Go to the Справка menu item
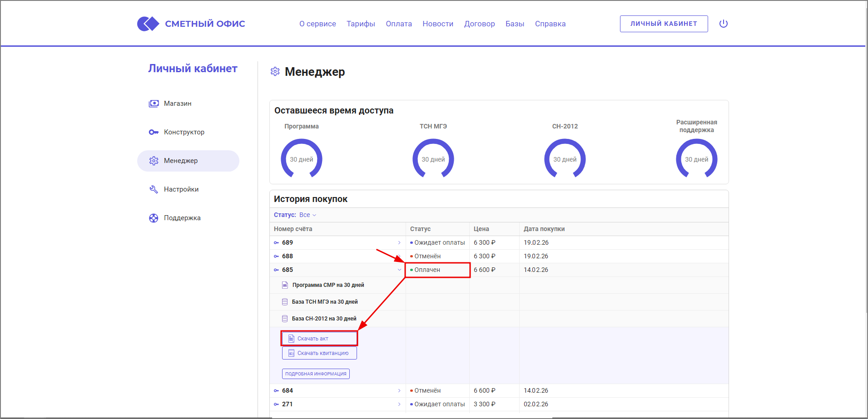The width and height of the screenshot is (868, 419). pos(550,24)
